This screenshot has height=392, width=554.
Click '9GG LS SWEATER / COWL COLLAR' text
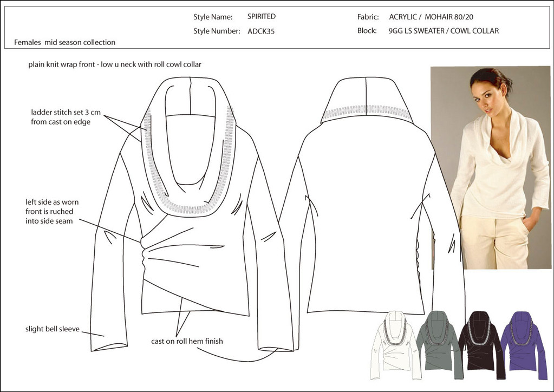[444, 31]
